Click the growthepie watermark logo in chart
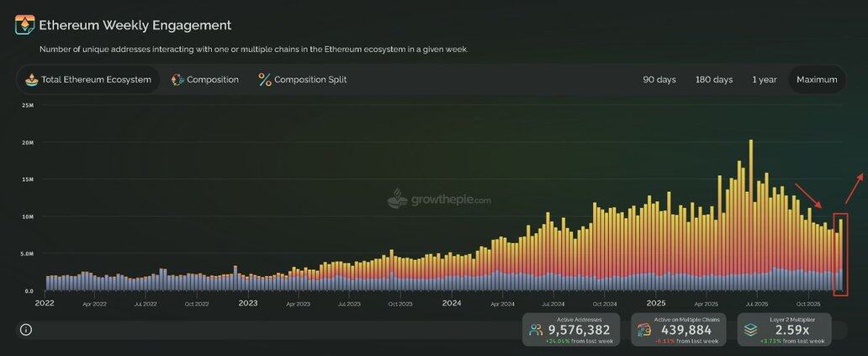Screen dimensions: 868x356 pos(398,199)
